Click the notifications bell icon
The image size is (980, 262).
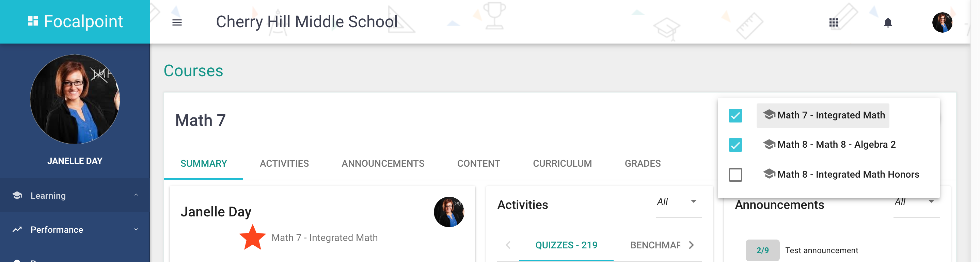tap(888, 22)
